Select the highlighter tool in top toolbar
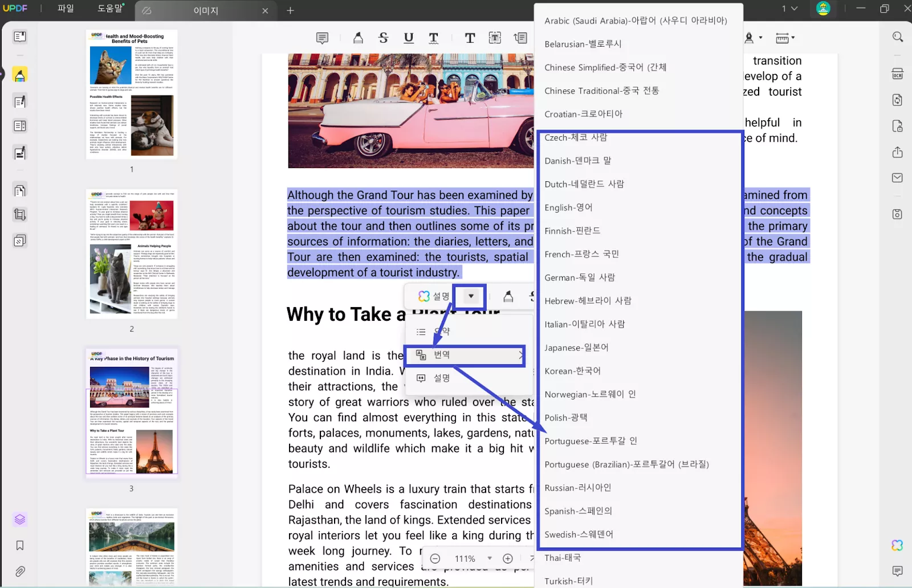The height and width of the screenshot is (588, 912). 358,38
